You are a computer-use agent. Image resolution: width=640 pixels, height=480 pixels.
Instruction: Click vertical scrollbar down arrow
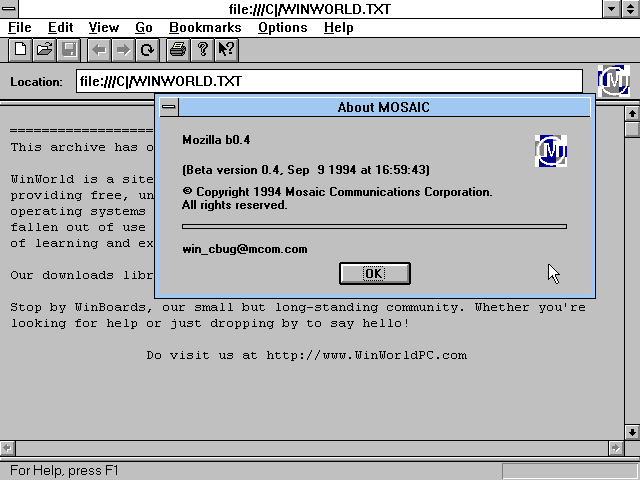coord(632,432)
